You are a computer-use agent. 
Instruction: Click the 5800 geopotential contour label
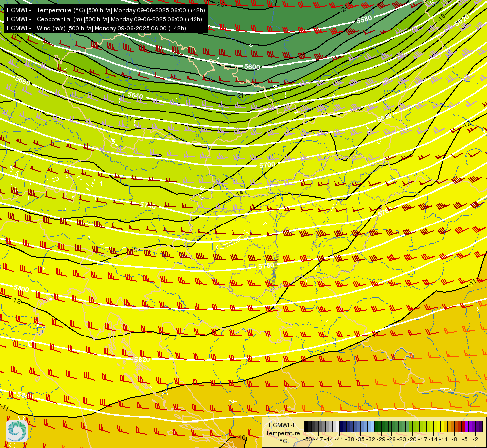[x=21, y=289]
